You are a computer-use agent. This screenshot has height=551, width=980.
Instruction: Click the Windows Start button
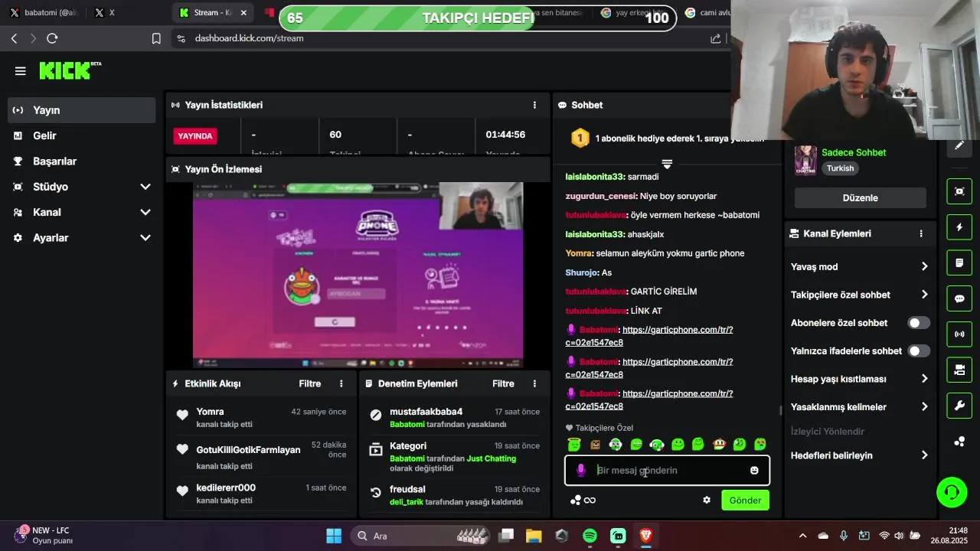click(334, 536)
